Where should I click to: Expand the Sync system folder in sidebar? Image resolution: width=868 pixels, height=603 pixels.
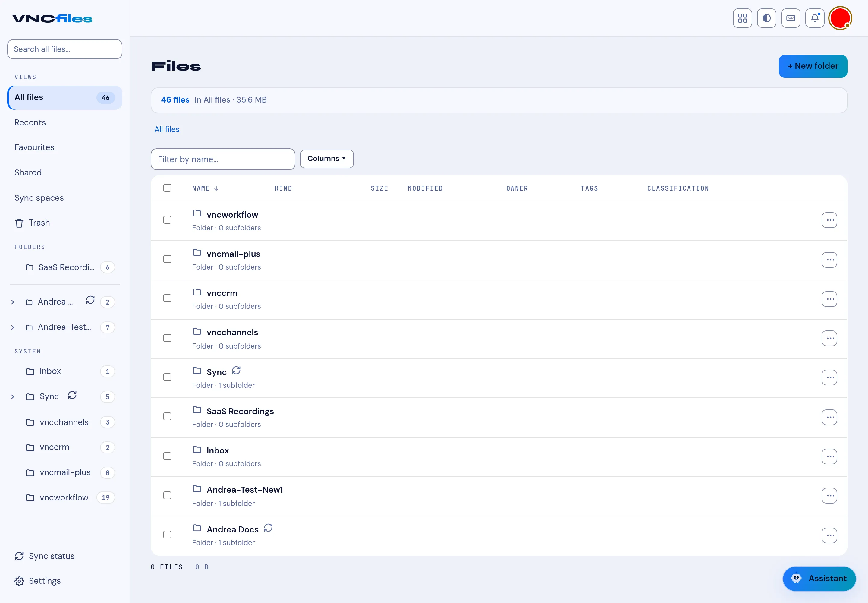tap(13, 397)
